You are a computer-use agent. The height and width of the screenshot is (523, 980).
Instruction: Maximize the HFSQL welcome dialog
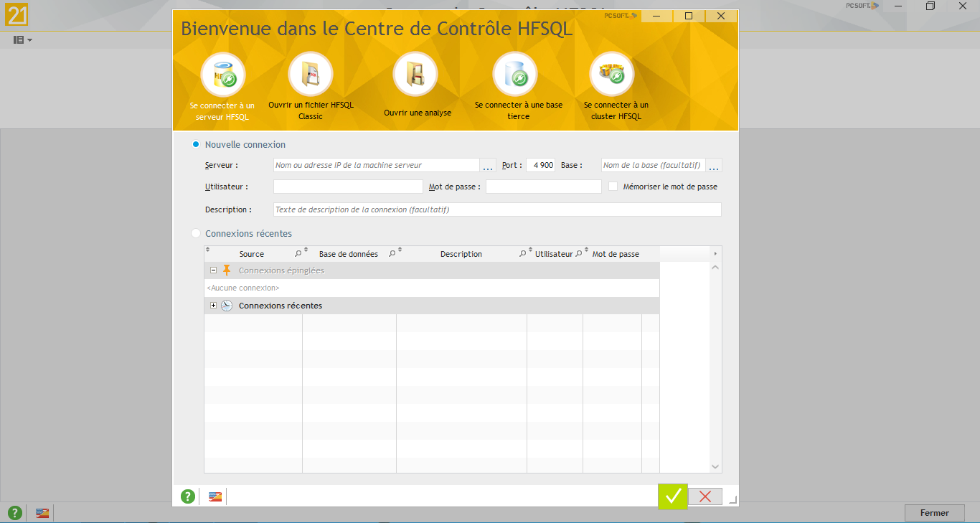(x=689, y=16)
